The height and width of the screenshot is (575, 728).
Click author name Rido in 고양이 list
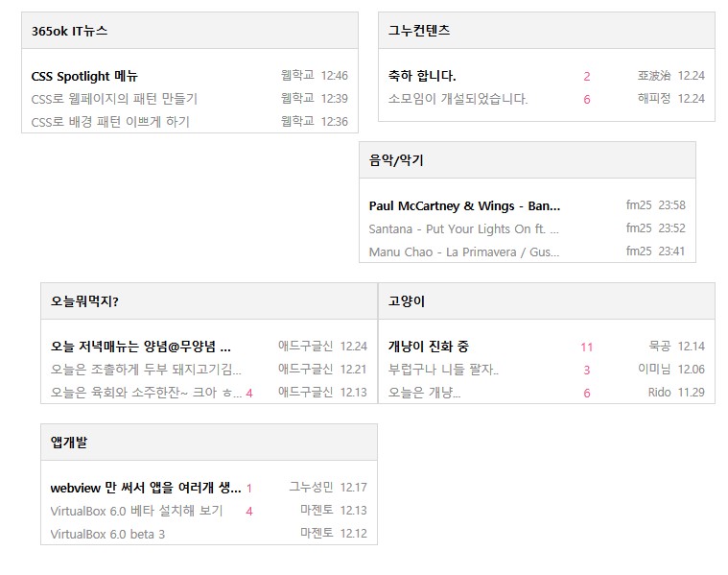659,393
